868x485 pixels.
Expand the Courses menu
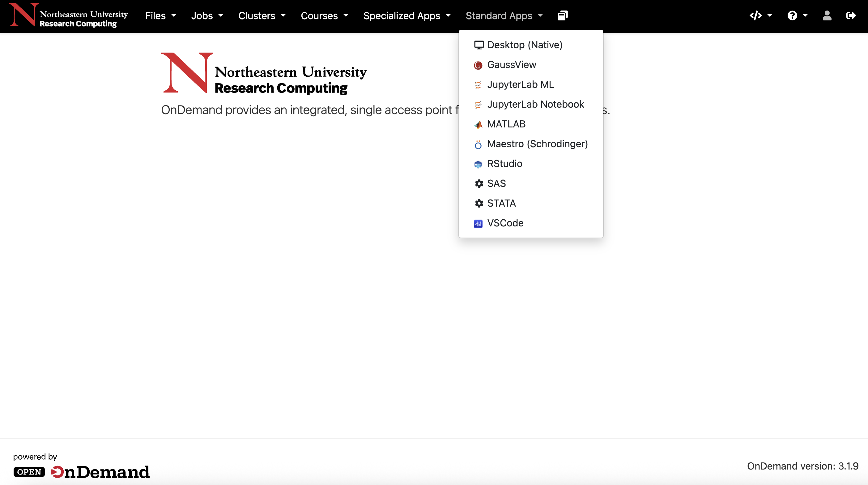tap(324, 15)
